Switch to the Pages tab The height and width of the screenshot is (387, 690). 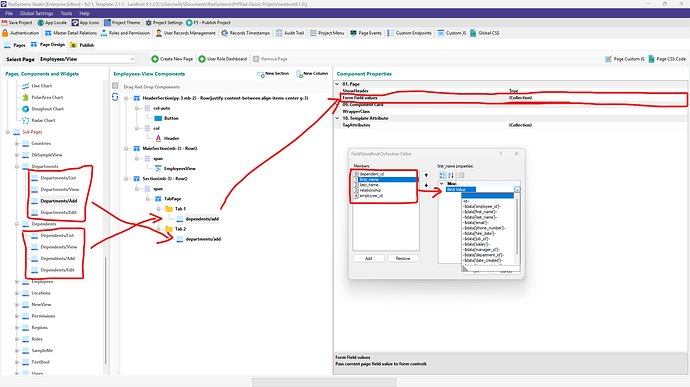(x=15, y=45)
